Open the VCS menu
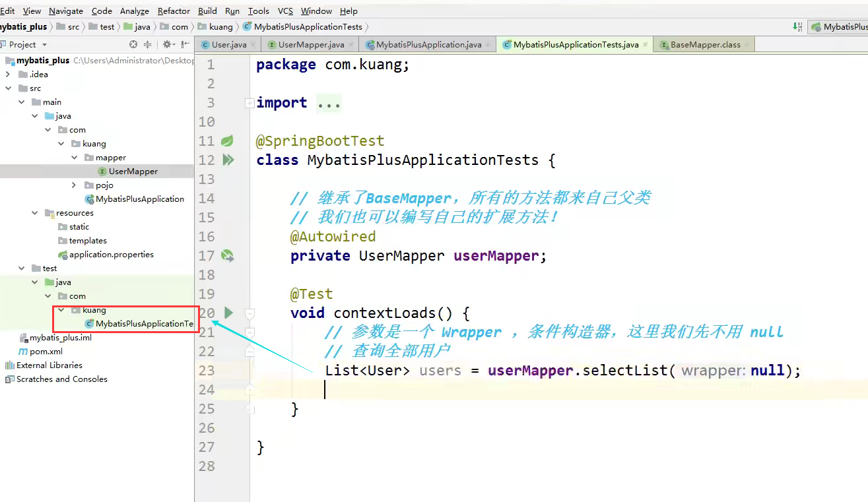The height and width of the screenshot is (502, 868). coord(285,11)
